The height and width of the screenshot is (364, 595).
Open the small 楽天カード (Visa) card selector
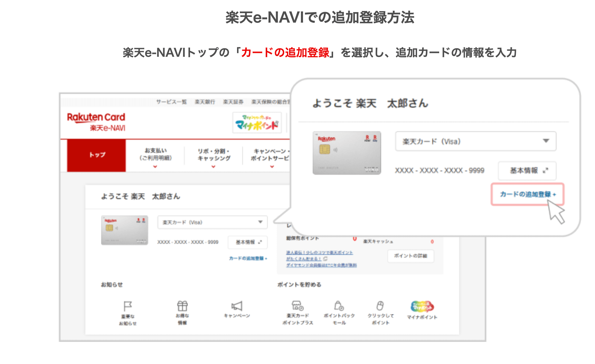click(x=212, y=222)
